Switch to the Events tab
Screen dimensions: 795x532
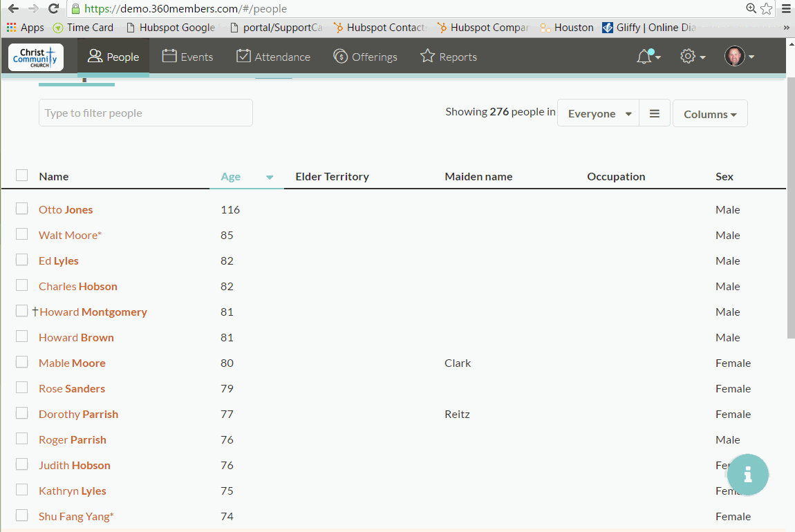click(187, 57)
